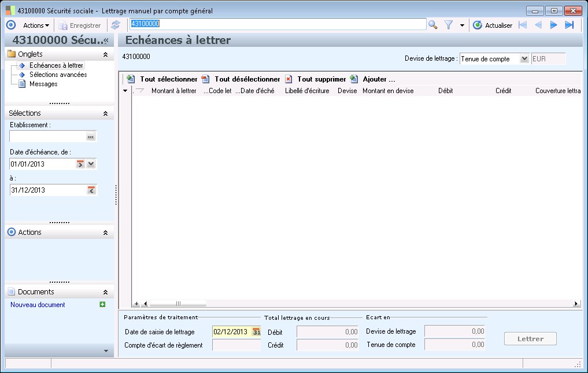Click Tout sélectionner button
Viewport: 588px width, 373px height.
162,79
